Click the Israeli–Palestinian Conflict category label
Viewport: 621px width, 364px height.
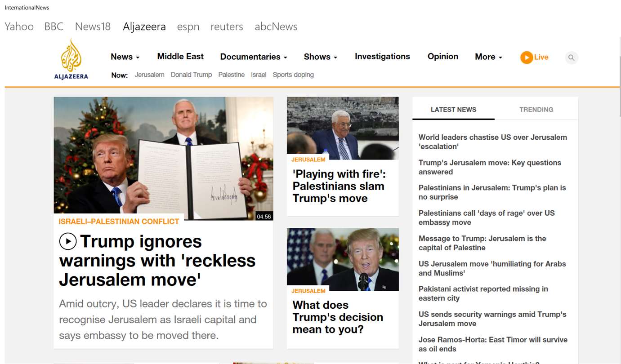point(119,222)
